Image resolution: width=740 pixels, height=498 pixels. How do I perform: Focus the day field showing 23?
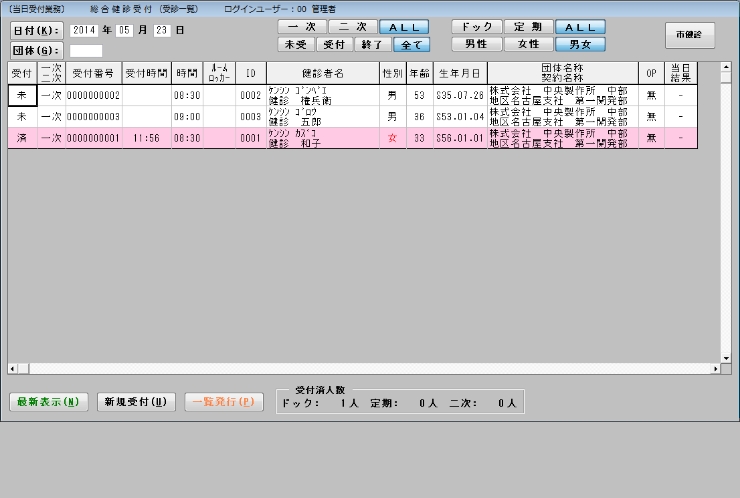tap(162, 31)
